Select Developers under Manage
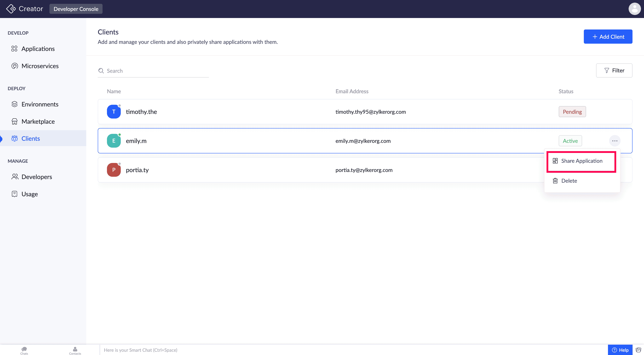 coord(36,177)
